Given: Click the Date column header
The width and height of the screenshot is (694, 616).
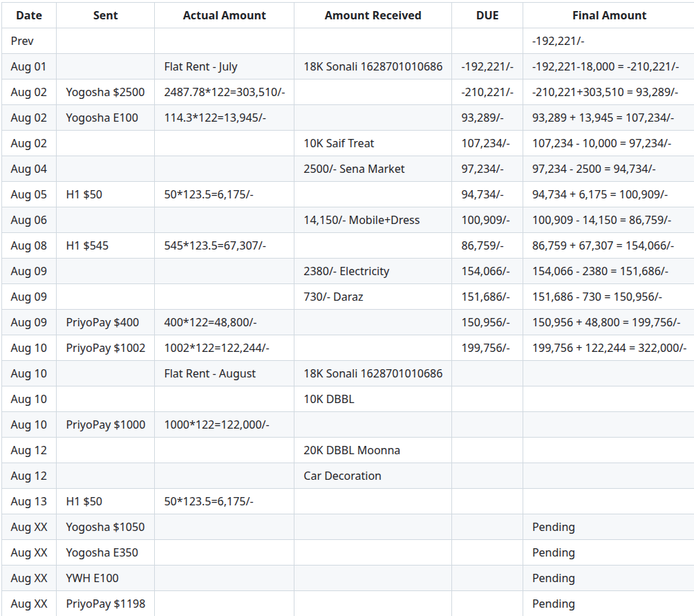Looking at the screenshot, I should pyautogui.click(x=29, y=15).
